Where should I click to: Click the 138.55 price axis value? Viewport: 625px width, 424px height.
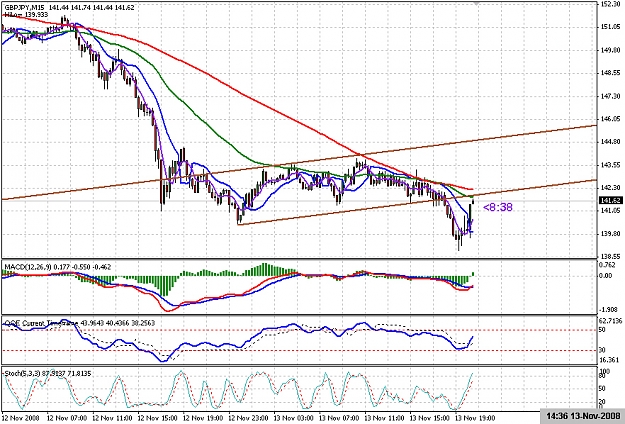(609, 256)
